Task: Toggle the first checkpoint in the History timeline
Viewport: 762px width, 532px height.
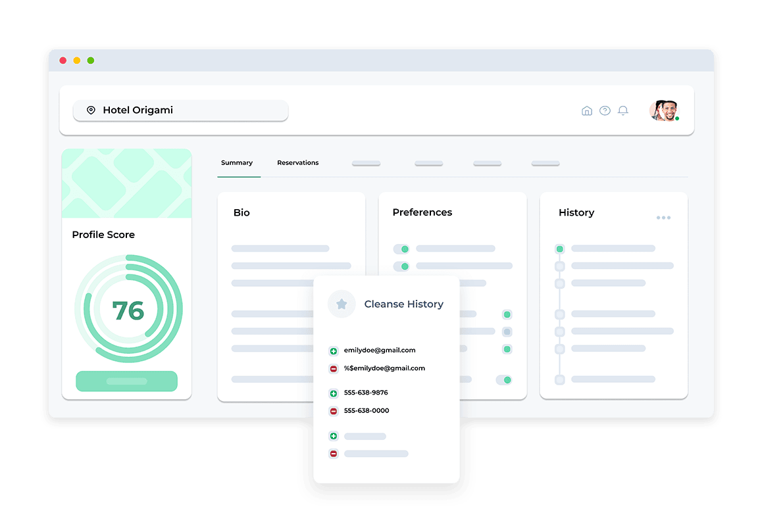Action: coord(559,249)
